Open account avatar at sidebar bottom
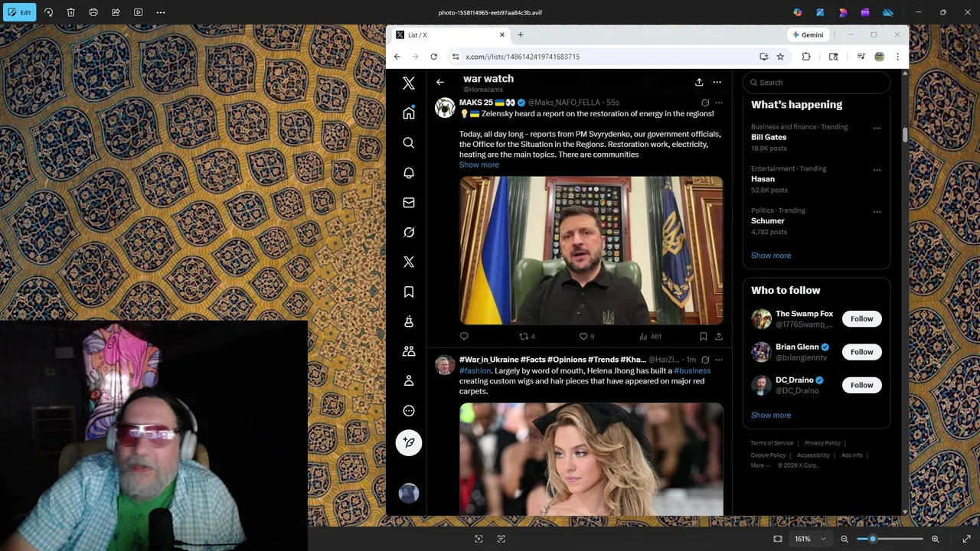 [409, 494]
